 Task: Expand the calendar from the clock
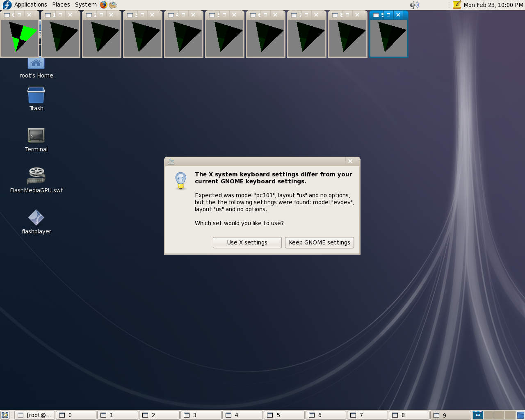[x=493, y=5]
